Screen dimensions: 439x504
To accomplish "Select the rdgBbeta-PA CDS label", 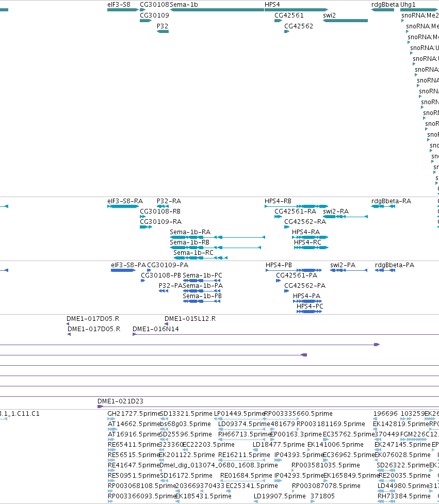I will pyautogui.click(x=395, y=265).
